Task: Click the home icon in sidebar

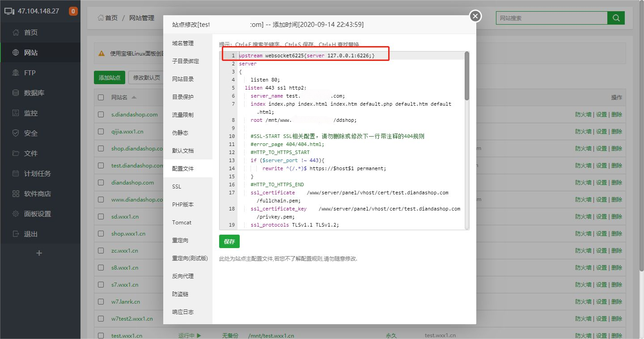Action: [16, 32]
